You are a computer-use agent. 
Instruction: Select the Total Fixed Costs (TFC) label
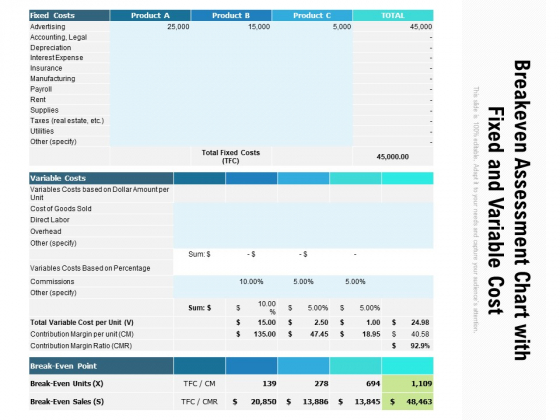[231, 156]
